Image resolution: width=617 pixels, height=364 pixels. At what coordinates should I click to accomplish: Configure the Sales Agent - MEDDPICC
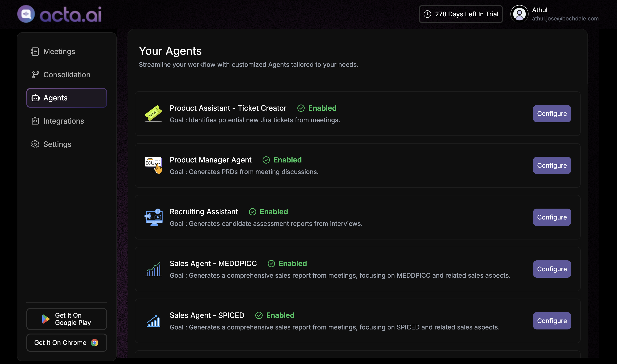(552, 269)
